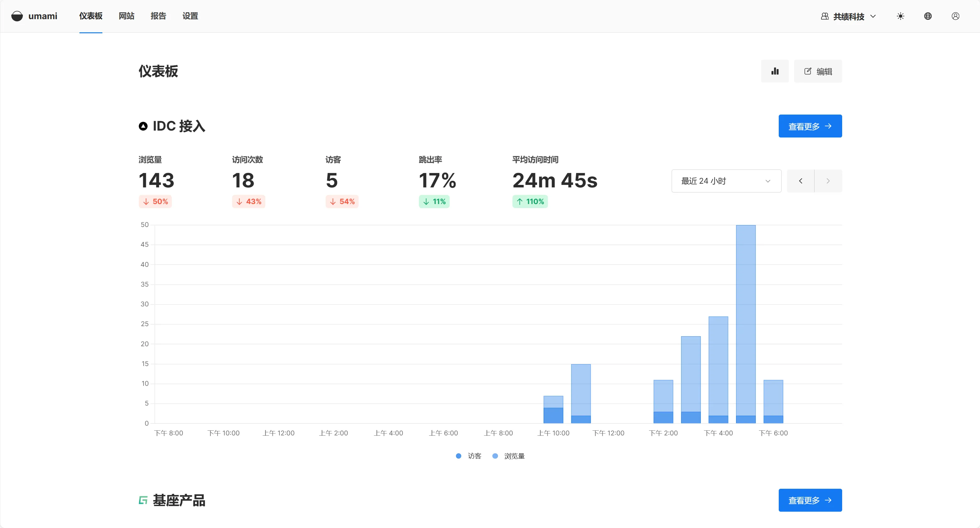Click the chevron arrow beside 共绩科技

point(873,16)
